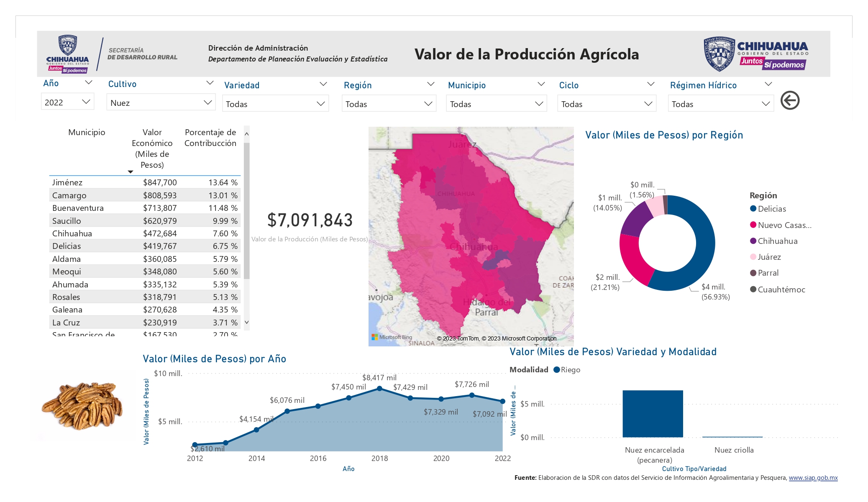Click the circular back arrow button
The height and width of the screenshot is (502, 868).
tap(790, 100)
